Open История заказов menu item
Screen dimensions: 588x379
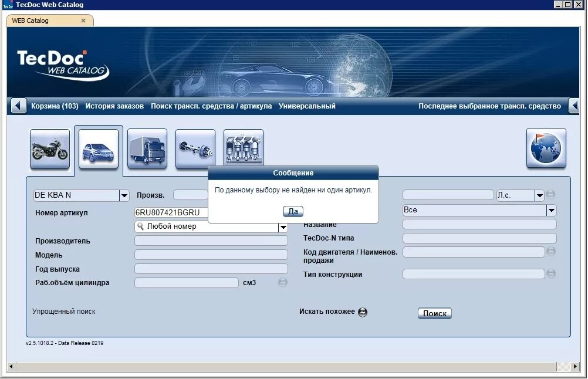pos(114,106)
